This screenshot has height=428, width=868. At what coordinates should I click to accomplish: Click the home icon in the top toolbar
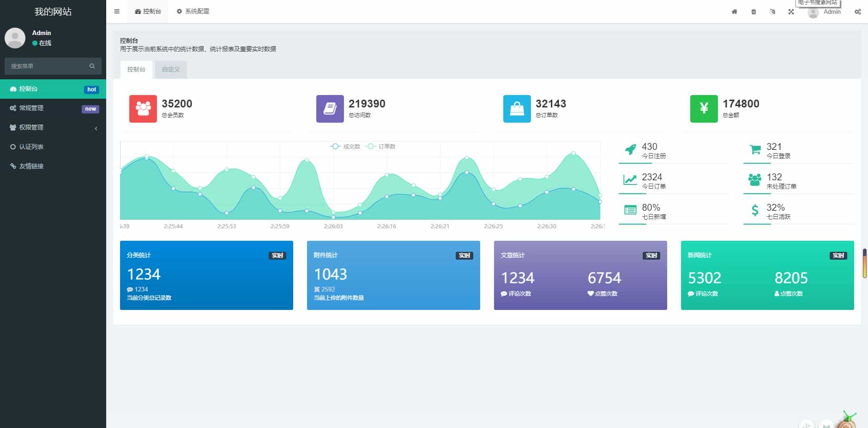point(734,12)
